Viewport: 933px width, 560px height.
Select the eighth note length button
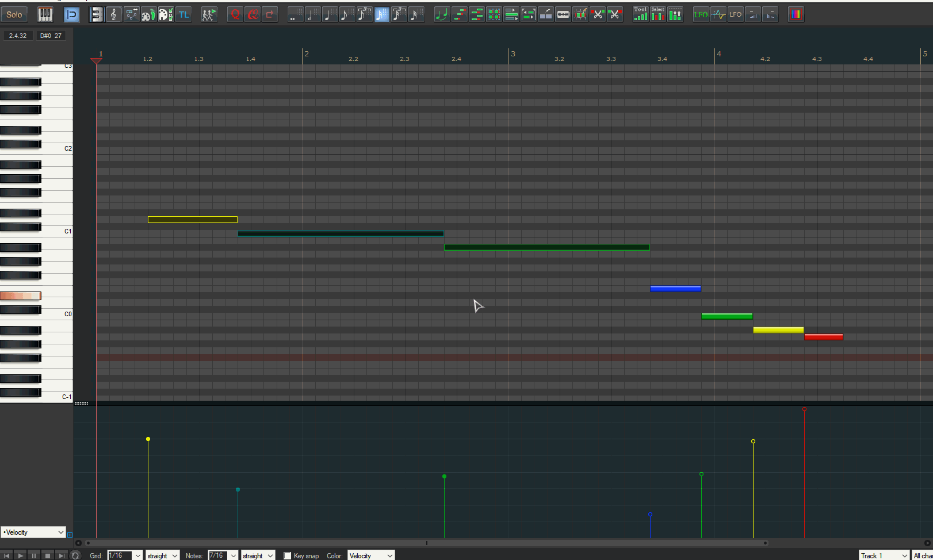[x=347, y=14]
